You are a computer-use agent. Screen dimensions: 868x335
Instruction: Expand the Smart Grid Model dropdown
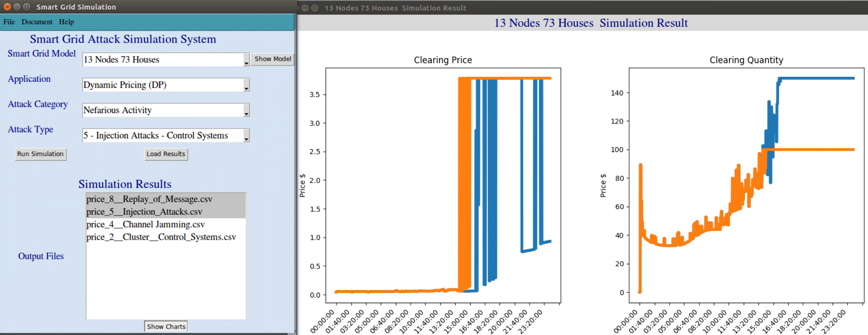[x=246, y=60]
